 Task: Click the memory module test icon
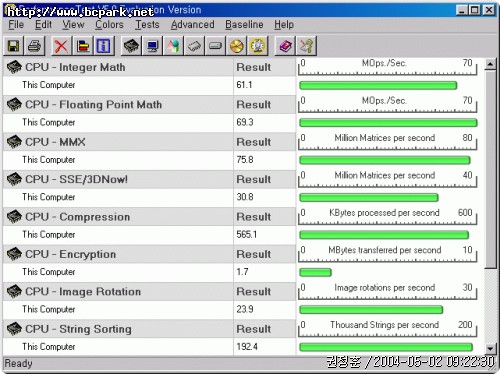click(194, 46)
